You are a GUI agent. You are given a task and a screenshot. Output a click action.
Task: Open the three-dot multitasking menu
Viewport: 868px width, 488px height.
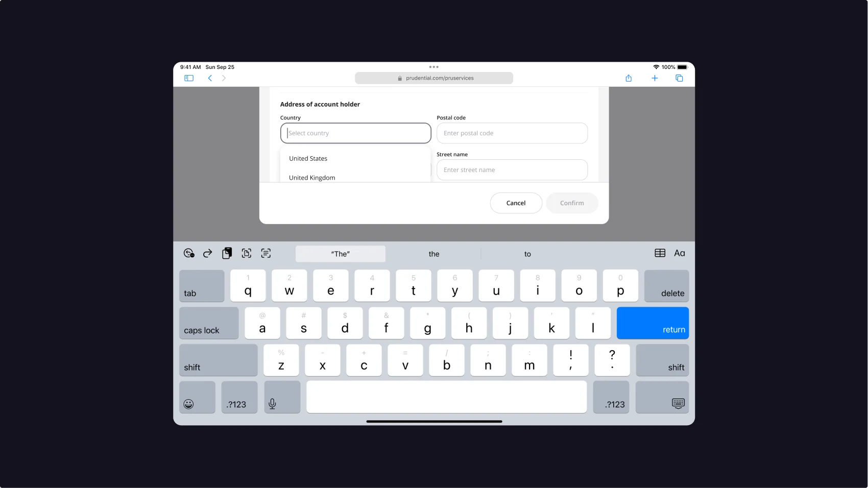pyautogui.click(x=434, y=67)
